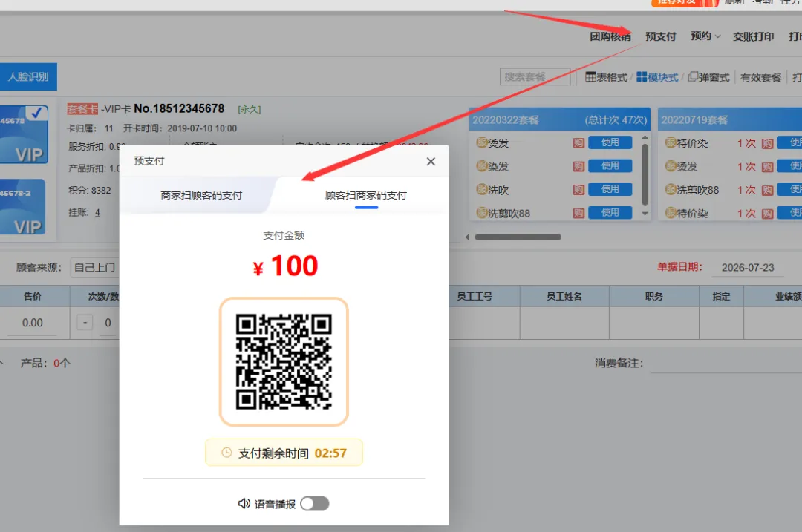Viewport: 802px width, 532px height.
Task: Close the 预支付 payment dialog
Action: (x=431, y=162)
